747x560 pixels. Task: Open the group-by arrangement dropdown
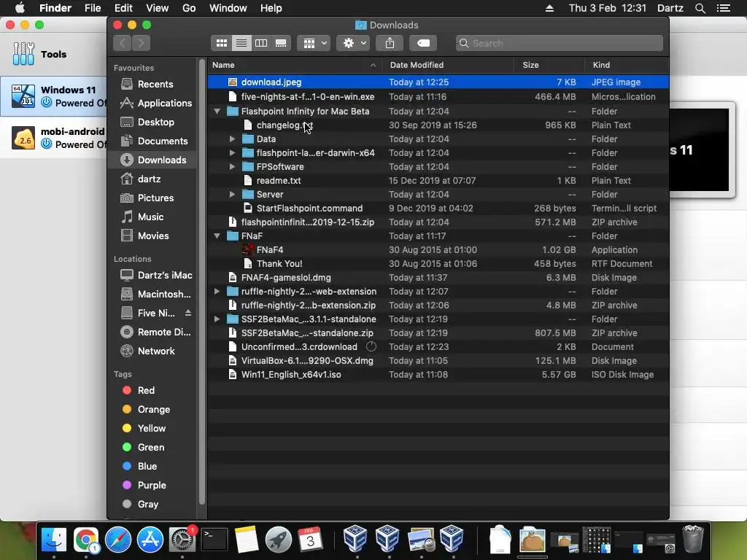click(314, 43)
